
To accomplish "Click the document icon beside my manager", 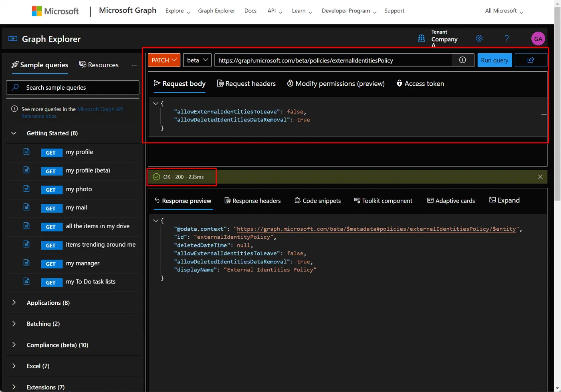I will click(x=26, y=263).
